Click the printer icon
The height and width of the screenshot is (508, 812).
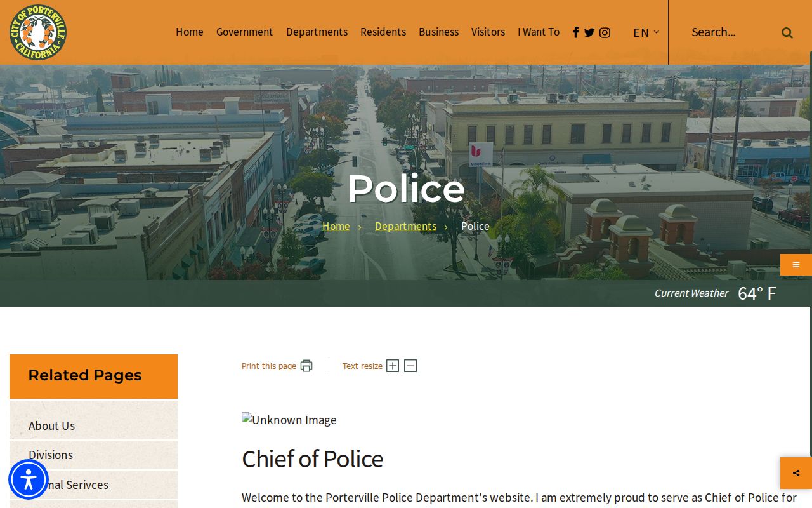pos(306,366)
